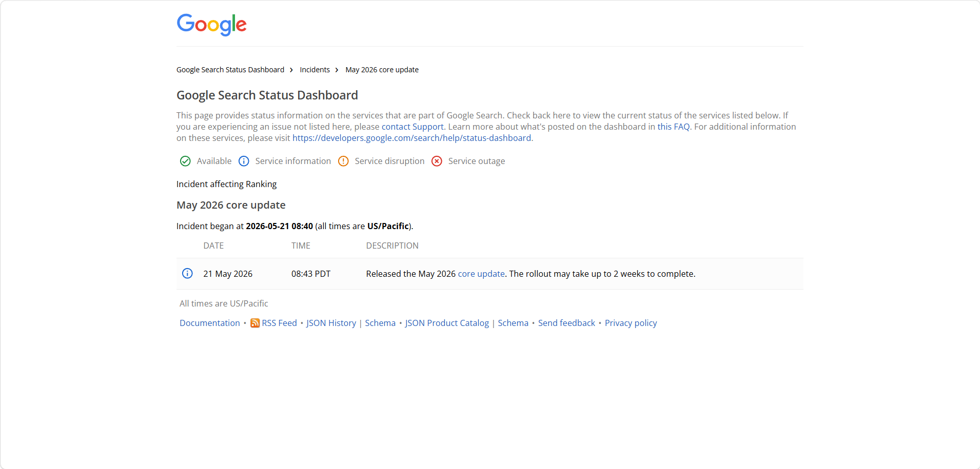This screenshot has width=980, height=469.
Task: Open the contact Support link
Action: 413,127
